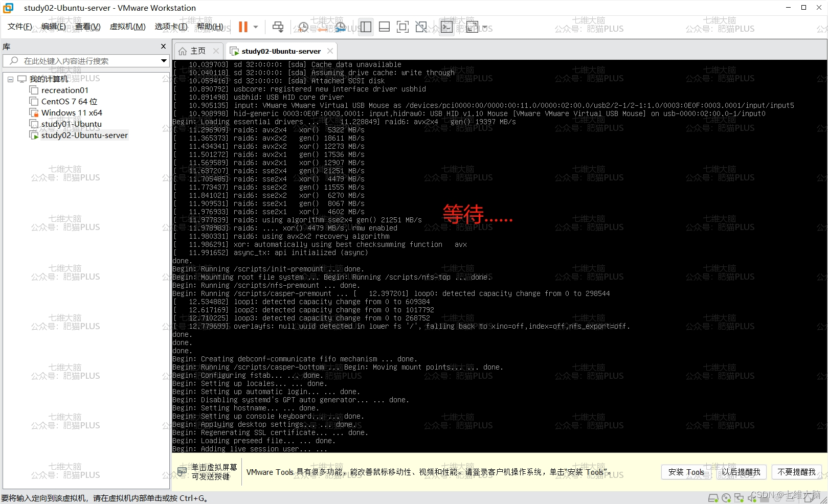
Task: Select 我的计算机 in the library tree
Action: [x=49, y=79]
